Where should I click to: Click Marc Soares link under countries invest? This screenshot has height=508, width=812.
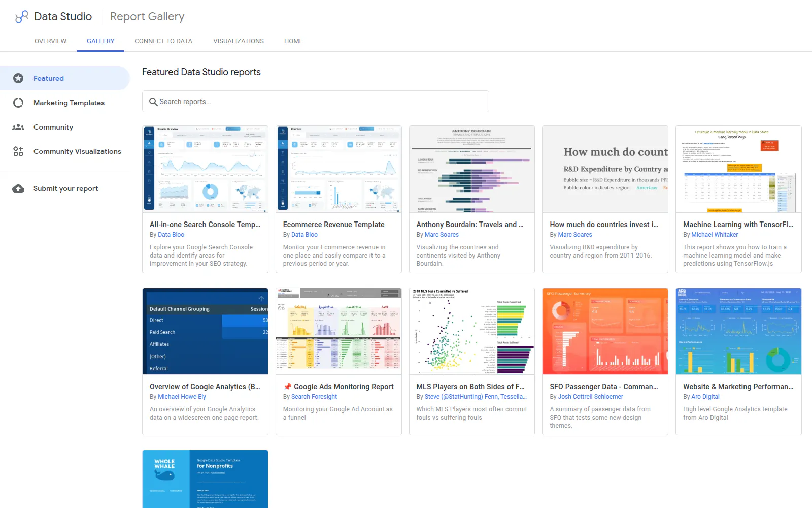[x=575, y=235]
